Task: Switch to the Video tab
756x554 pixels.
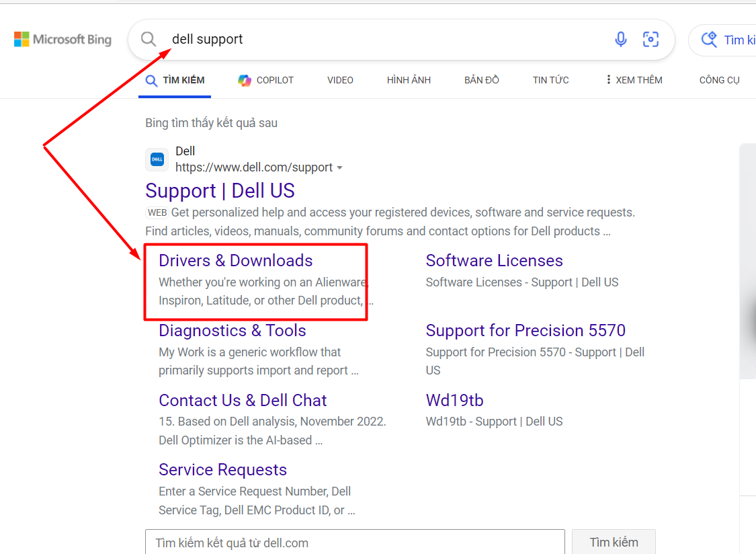Action: pos(340,80)
